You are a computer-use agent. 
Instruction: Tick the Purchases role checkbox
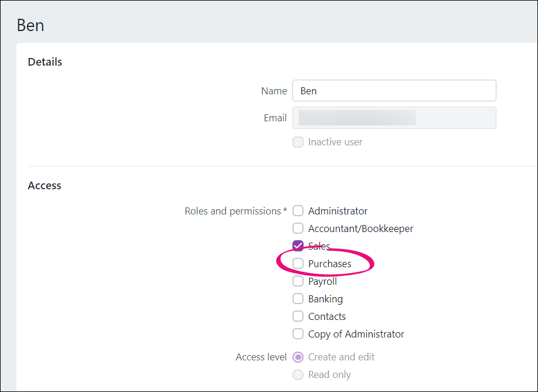point(298,264)
